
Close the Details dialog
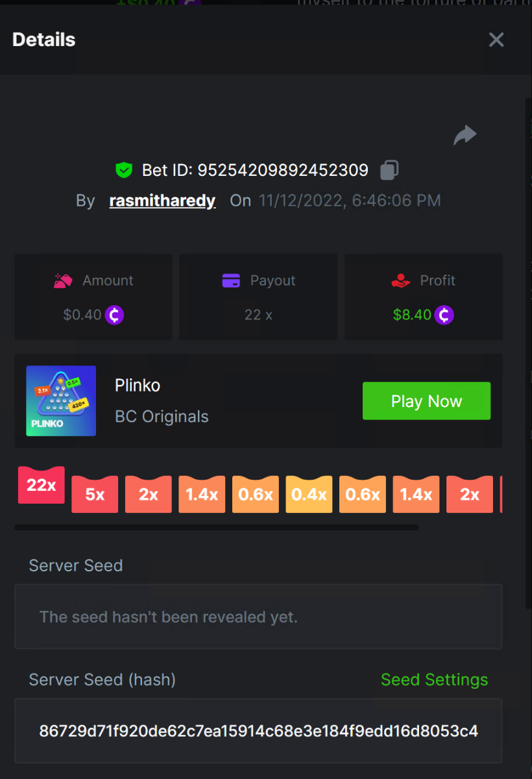click(496, 40)
